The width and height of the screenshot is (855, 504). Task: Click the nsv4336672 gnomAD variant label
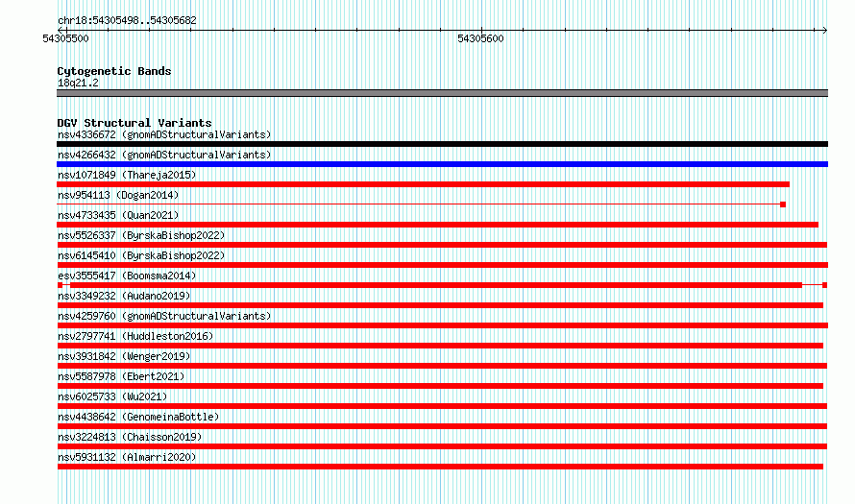(164, 134)
